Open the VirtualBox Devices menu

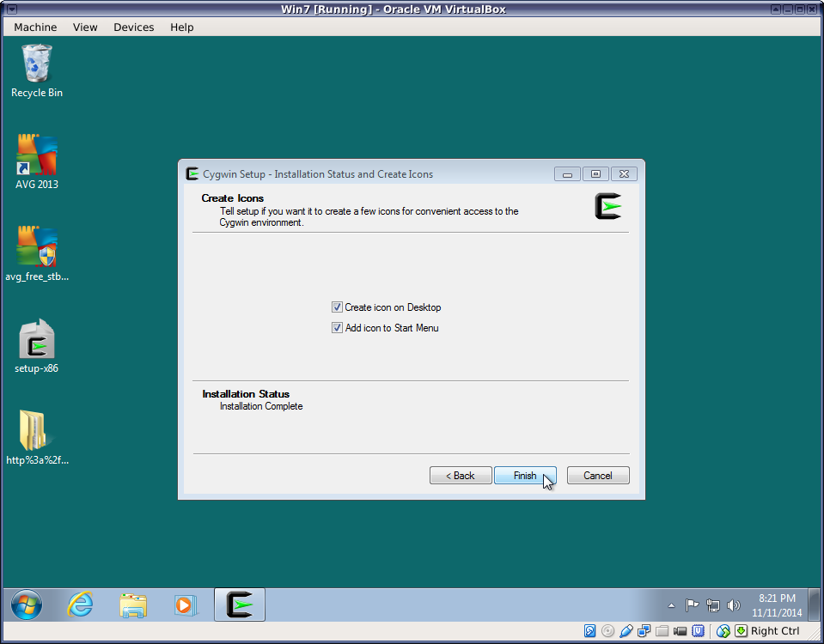point(133,27)
